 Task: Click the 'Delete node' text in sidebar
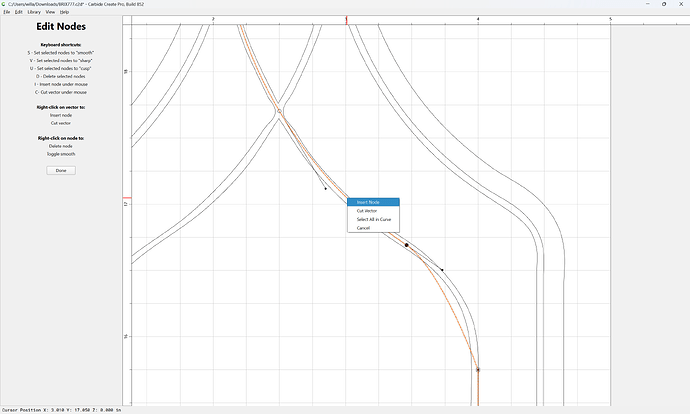[61, 146]
